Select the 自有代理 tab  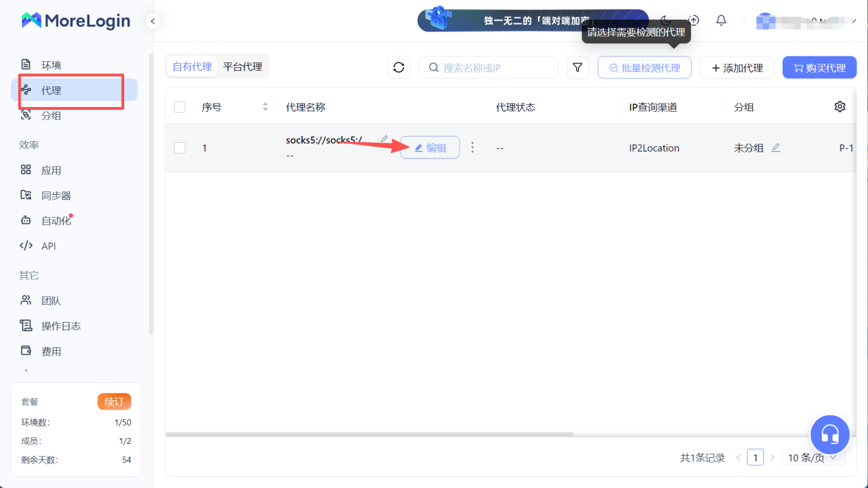point(191,65)
